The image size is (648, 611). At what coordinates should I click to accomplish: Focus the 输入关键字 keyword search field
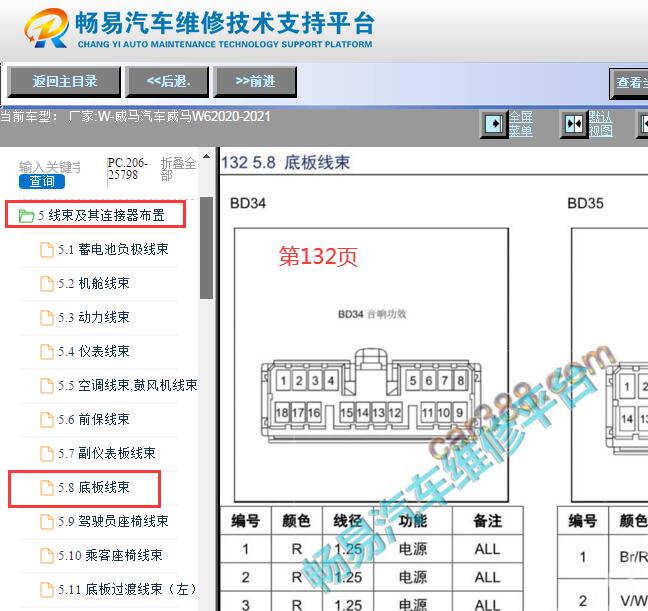[50, 167]
